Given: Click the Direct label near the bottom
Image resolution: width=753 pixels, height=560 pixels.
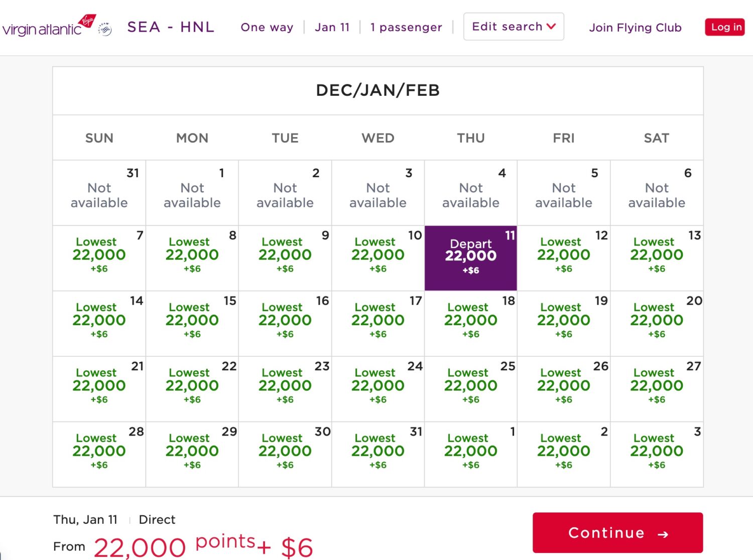Looking at the screenshot, I should [156, 519].
